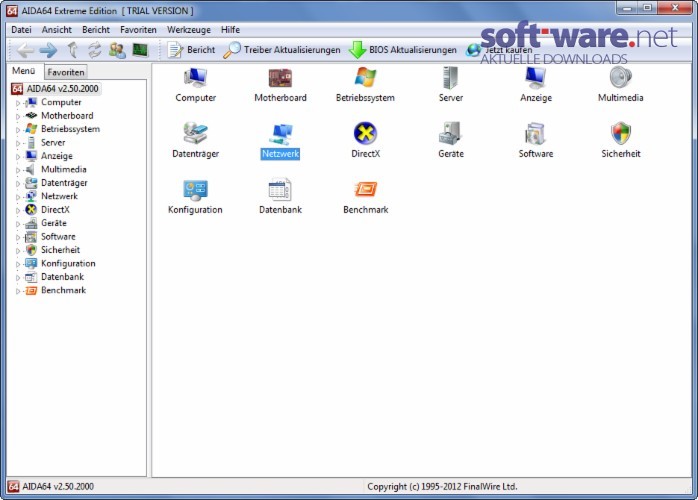The height and width of the screenshot is (500, 698).
Task: Expand the Server tree node
Action: [x=18, y=143]
